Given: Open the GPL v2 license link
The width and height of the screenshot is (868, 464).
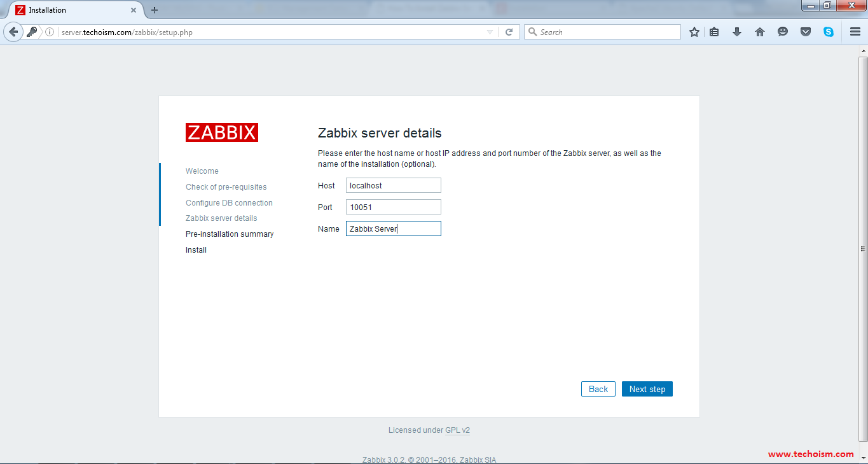Looking at the screenshot, I should (457, 430).
